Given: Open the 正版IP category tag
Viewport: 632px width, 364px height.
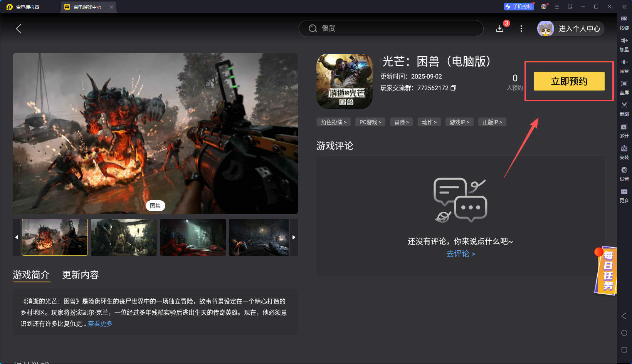Looking at the screenshot, I should (x=492, y=122).
